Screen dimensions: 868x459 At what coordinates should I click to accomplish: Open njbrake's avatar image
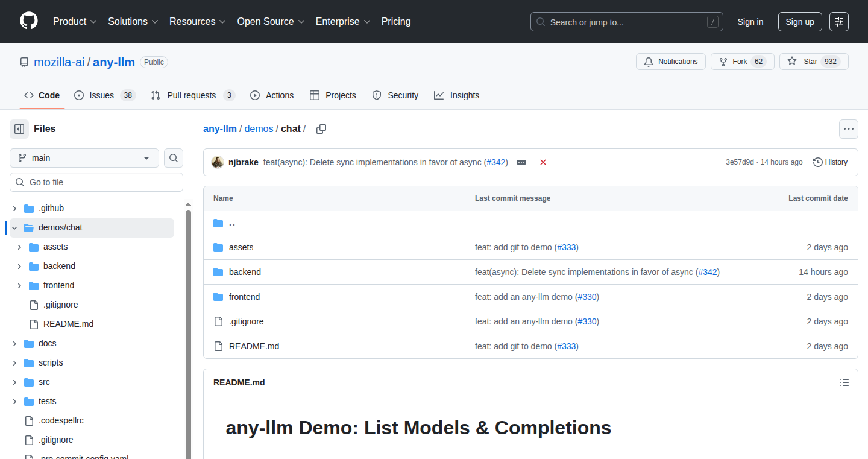pyautogui.click(x=218, y=162)
